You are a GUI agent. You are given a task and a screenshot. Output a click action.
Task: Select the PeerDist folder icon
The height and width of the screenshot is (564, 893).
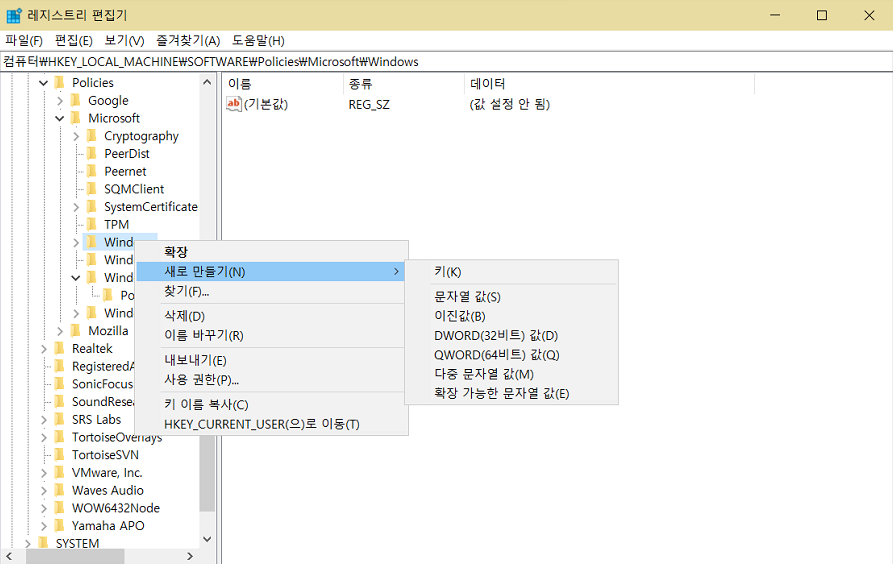coord(92,153)
